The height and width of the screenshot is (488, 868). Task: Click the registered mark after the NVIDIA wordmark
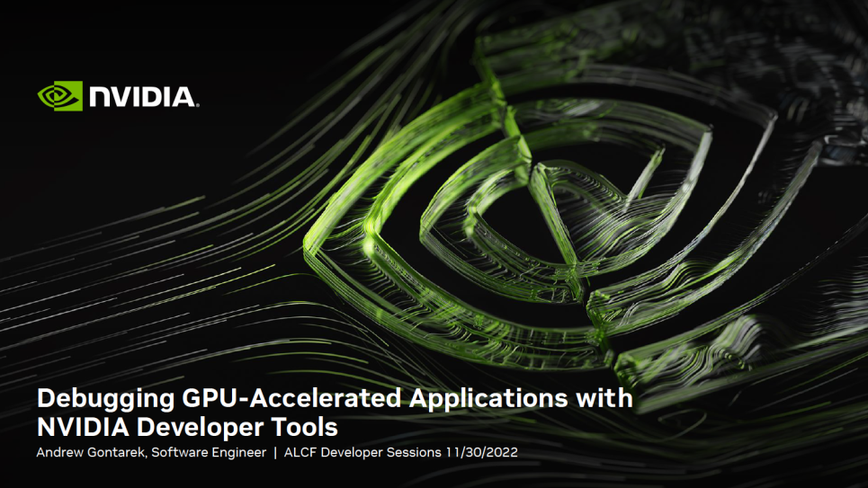click(197, 106)
